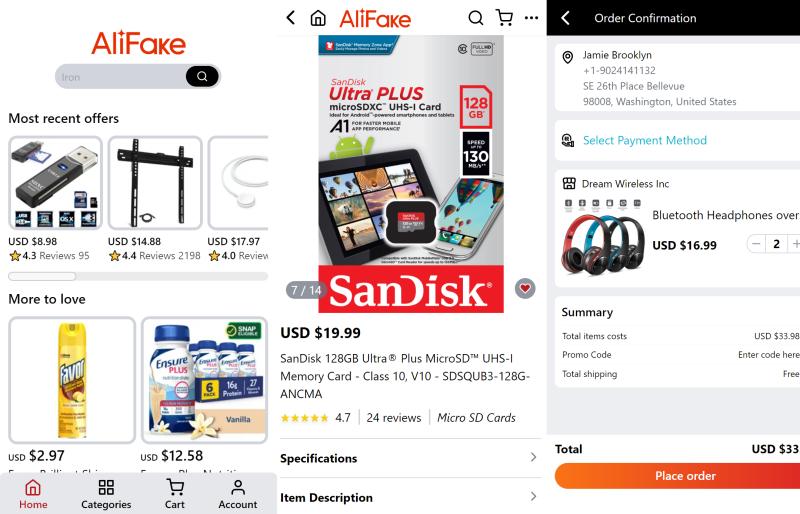Open the Categories tab in the bottom navigation
The image size is (800, 514).
(x=106, y=494)
